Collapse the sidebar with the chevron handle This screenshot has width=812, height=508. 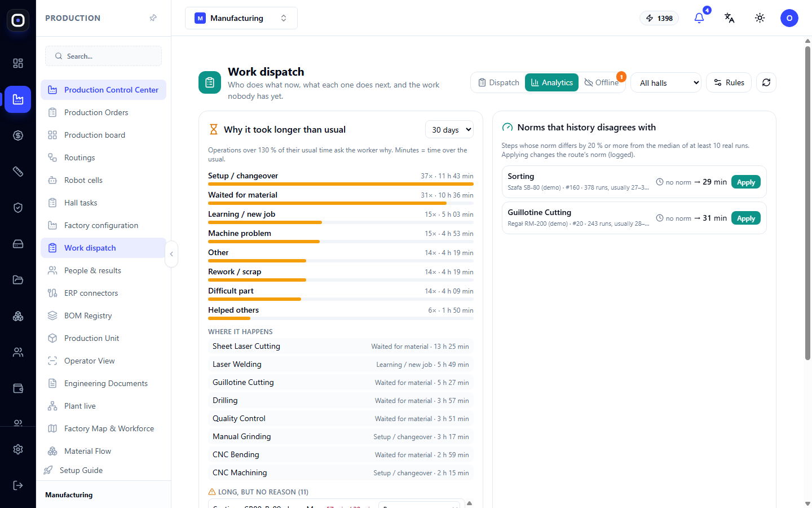[171, 254]
